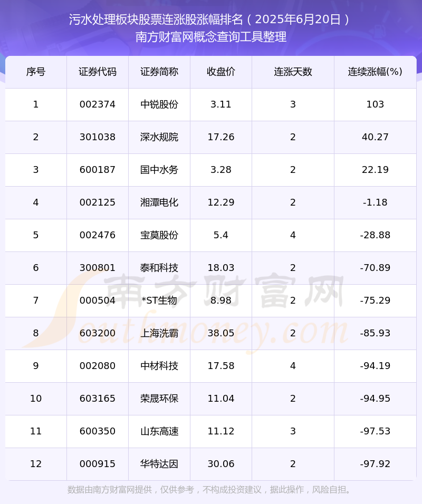The image size is (422, 504).
Task: Select stock code 002374
Action: point(98,104)
